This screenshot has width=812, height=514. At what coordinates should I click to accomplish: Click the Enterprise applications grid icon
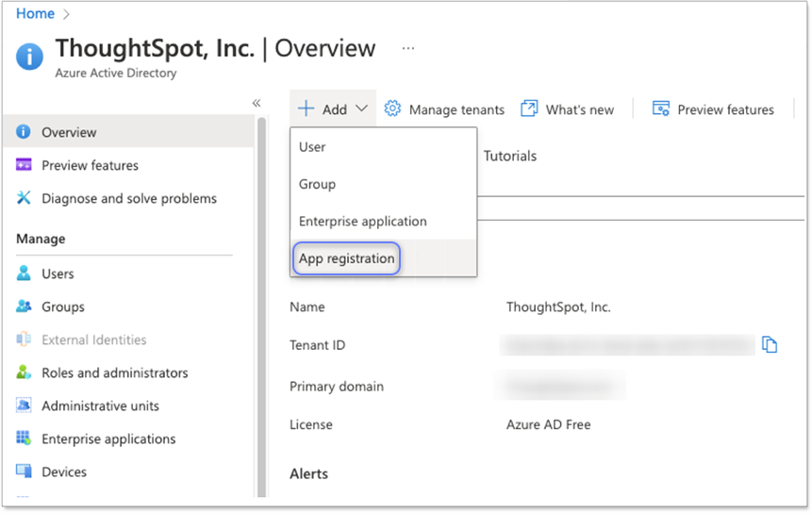[x=24, y=439]
